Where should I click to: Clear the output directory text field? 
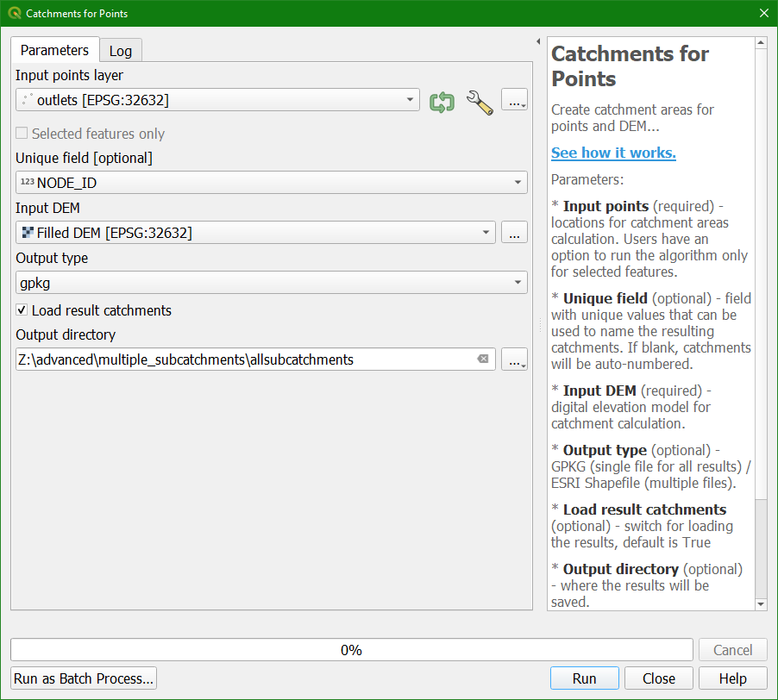484,359
